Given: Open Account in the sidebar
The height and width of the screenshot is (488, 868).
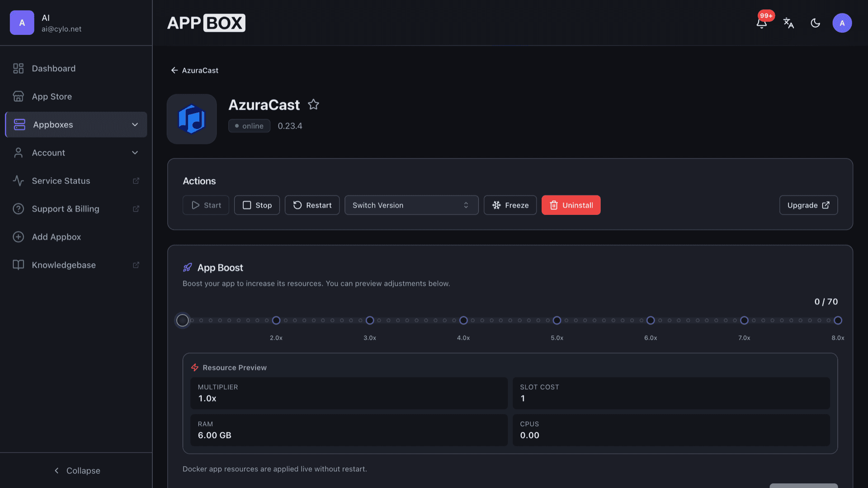Looking at the screenshot, I should click(76, 152).
